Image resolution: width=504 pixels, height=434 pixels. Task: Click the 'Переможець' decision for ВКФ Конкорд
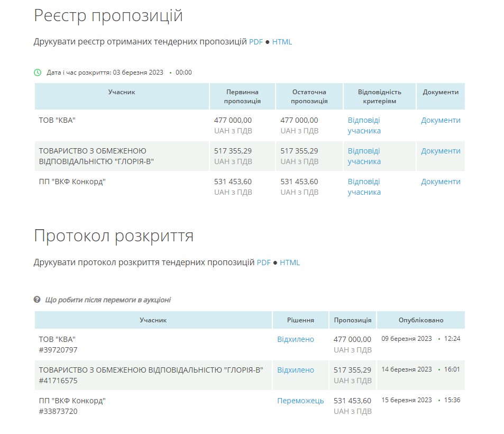[300, 401]
